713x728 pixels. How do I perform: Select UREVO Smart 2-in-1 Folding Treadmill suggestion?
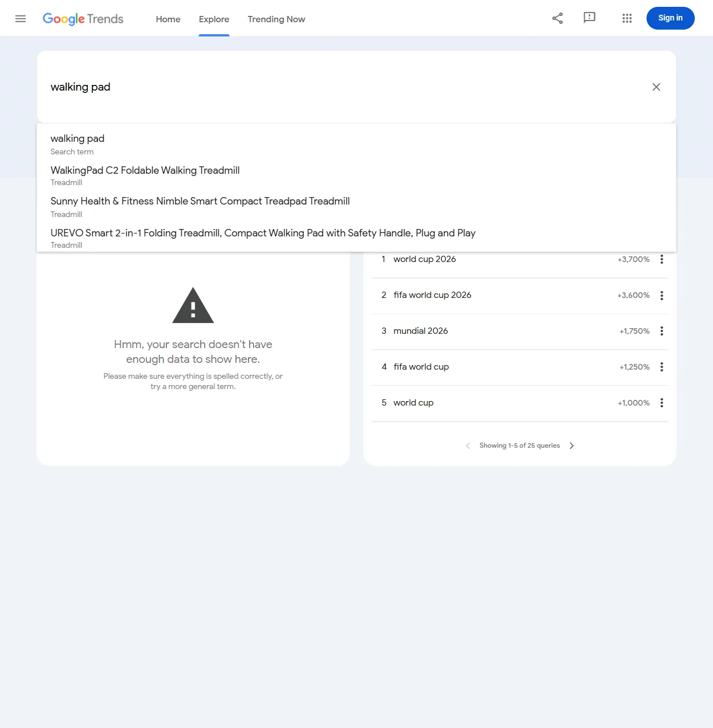pos(356,238)
